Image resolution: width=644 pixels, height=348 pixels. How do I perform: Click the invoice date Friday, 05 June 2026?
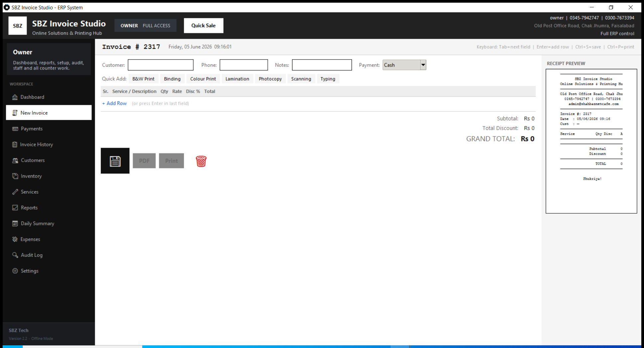190,47
